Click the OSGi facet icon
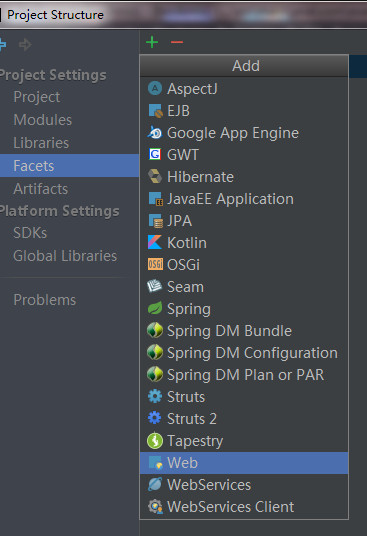This screenshot has width=367, height=536. [155, 265]
